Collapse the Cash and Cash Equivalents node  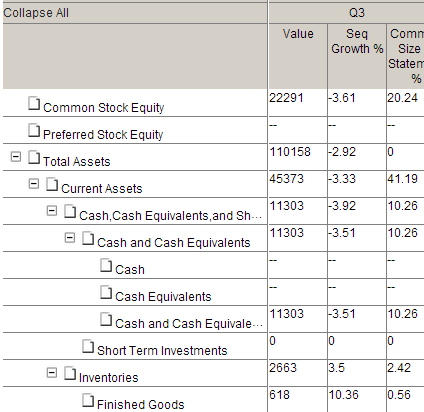tap(70, 238)
